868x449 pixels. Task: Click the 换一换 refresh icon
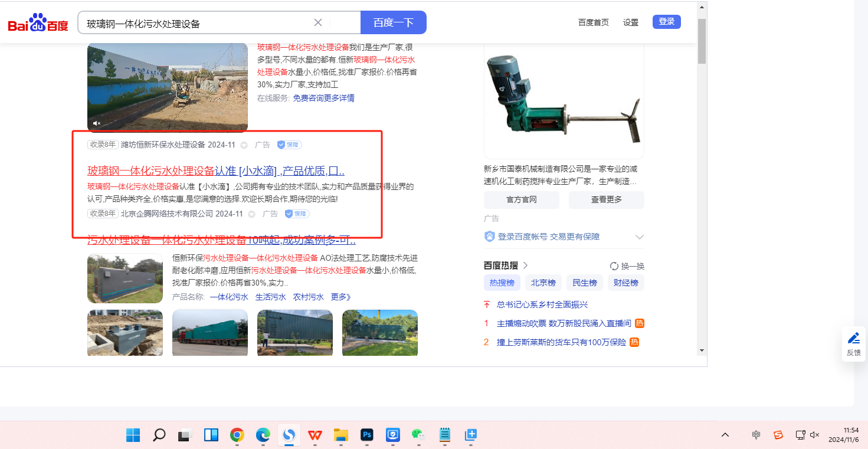[614, 266]
